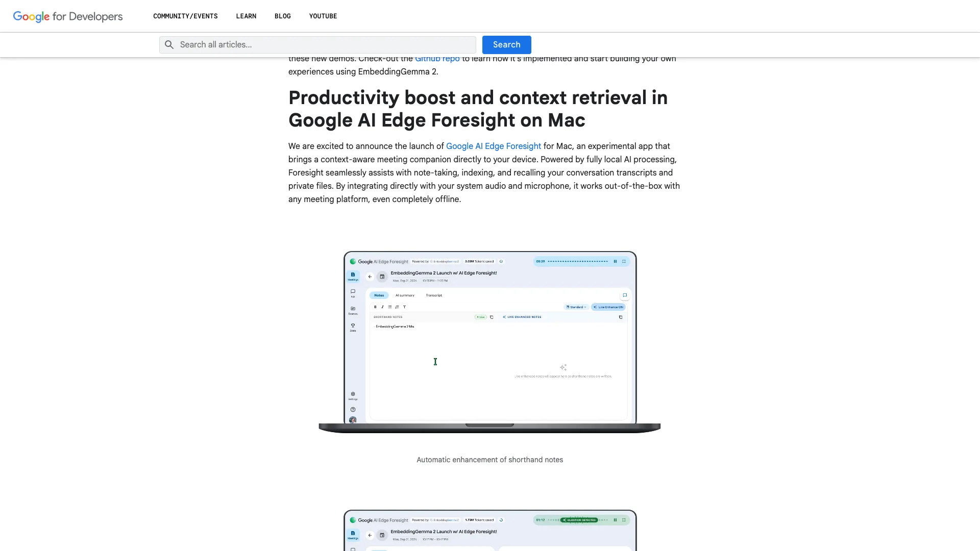
Task: Click the QUESTION DETECTED badge in the second demo
Action: click(579, 520)
